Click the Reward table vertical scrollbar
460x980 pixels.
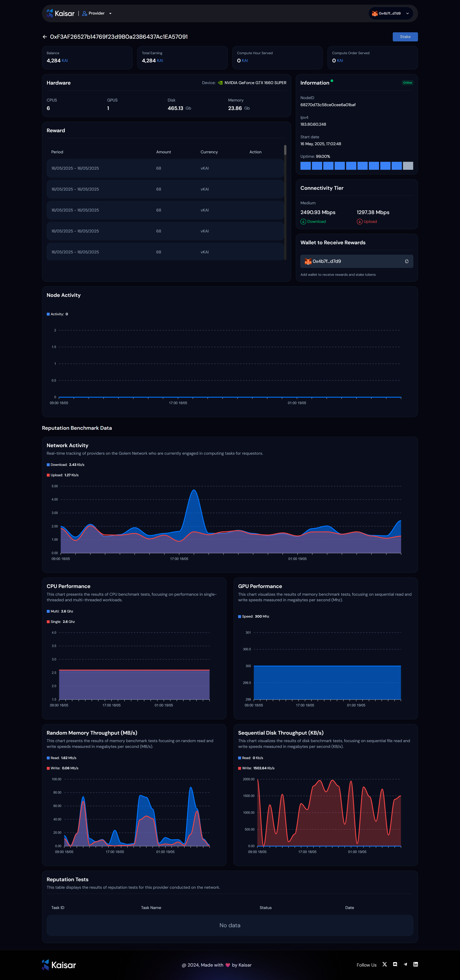click(x=285, y=150)
